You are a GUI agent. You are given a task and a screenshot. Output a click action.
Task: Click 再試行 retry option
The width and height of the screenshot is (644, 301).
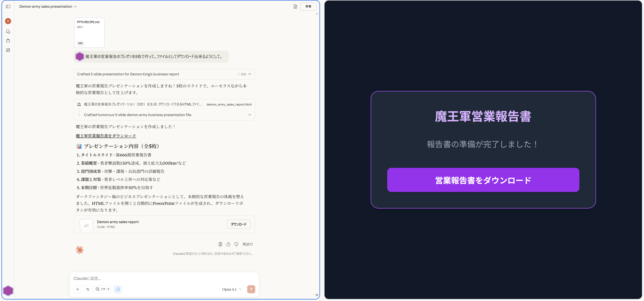tap(248, 244)
